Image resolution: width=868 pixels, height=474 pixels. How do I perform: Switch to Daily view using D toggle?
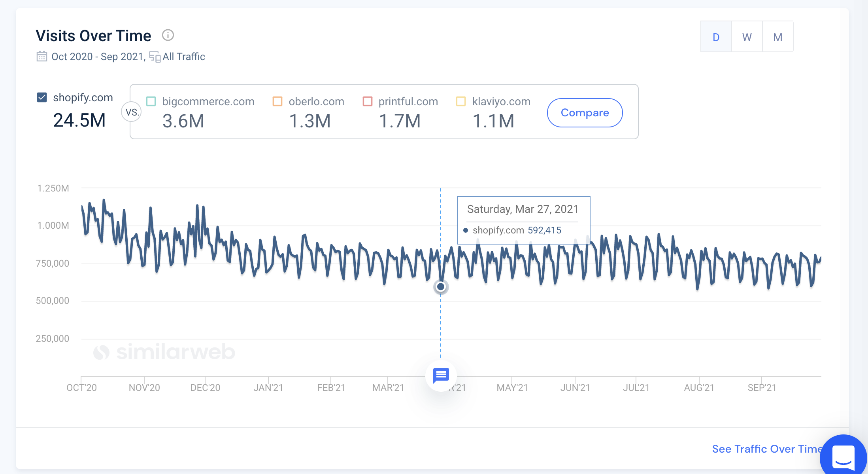717,37
